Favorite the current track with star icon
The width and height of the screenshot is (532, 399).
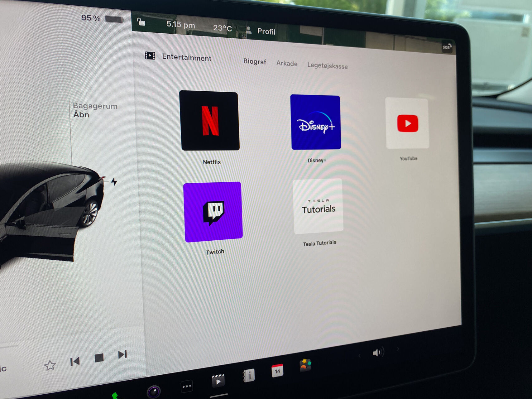(x=50, y=365)
